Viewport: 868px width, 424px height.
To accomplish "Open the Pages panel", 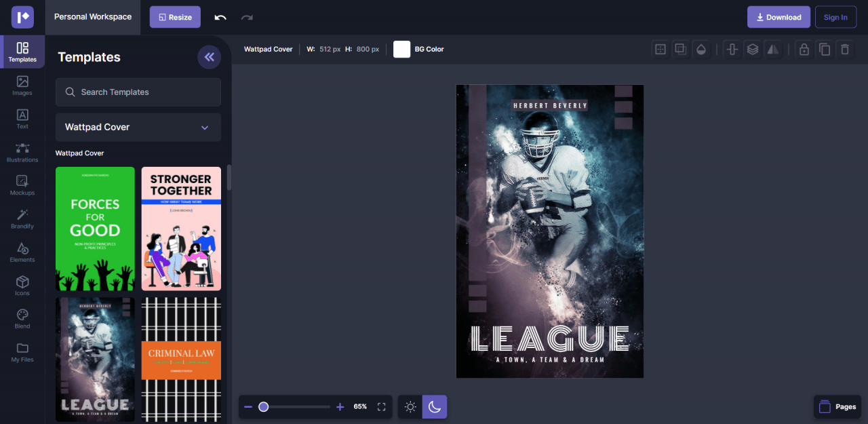I will coord(837,407).
